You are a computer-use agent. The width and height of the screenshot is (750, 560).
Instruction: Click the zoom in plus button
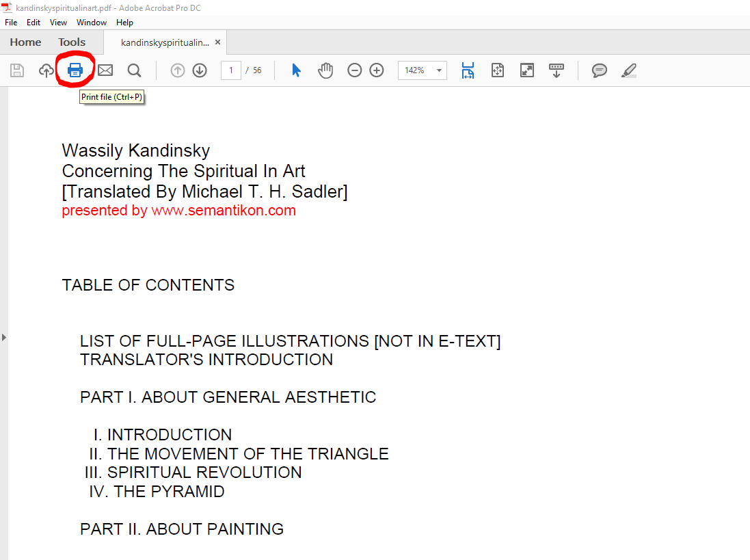pos(377,70)
